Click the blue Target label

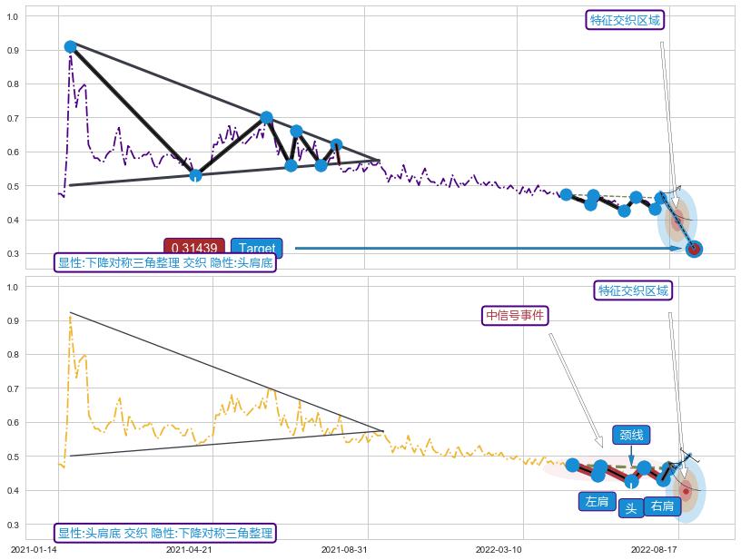(256, 248)
